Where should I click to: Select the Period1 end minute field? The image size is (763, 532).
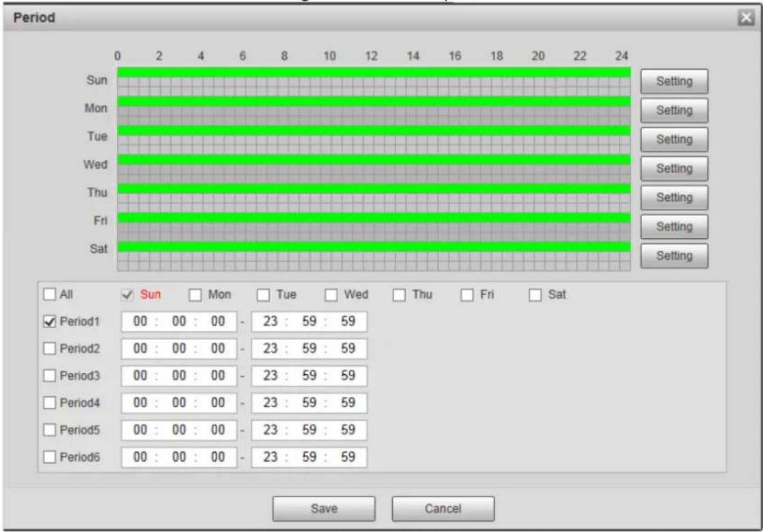point(309,322)
